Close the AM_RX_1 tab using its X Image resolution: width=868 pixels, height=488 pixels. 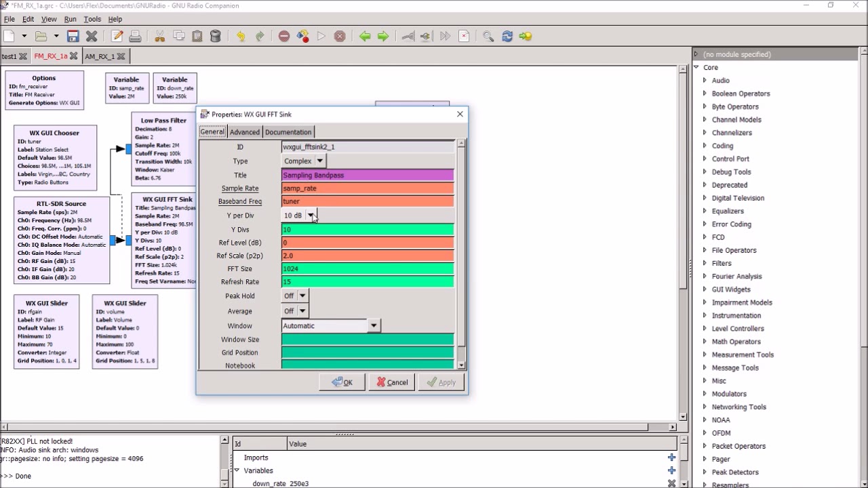point(121,56)
